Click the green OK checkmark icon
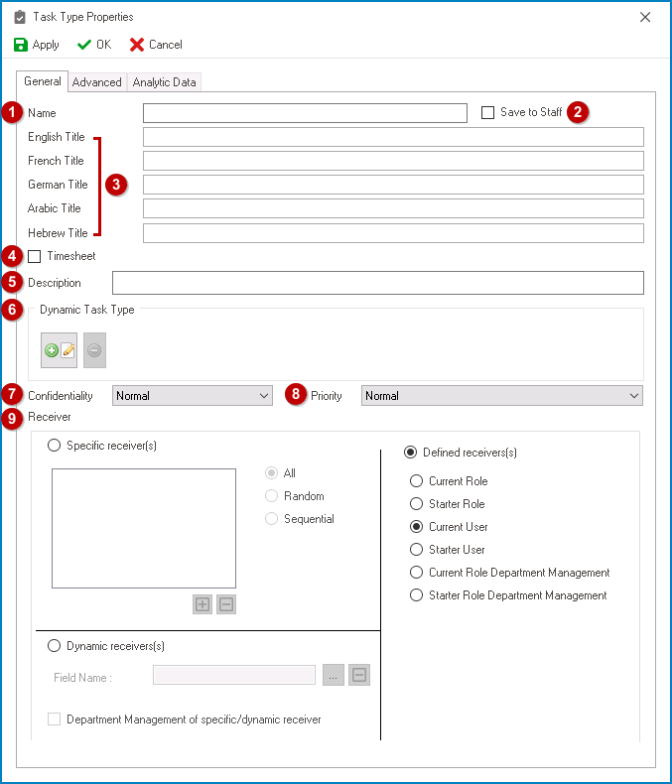 tap(84, 45)
